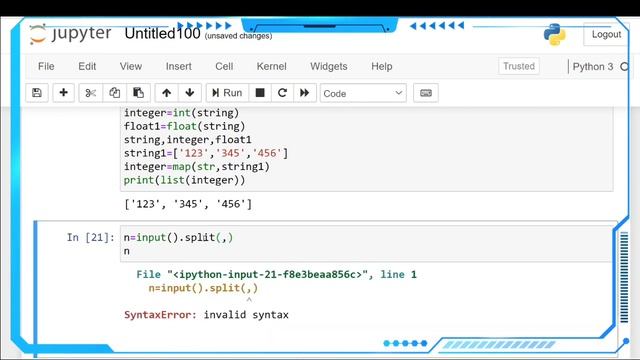Click the line print(list(integer))

(x=184, y=180)
